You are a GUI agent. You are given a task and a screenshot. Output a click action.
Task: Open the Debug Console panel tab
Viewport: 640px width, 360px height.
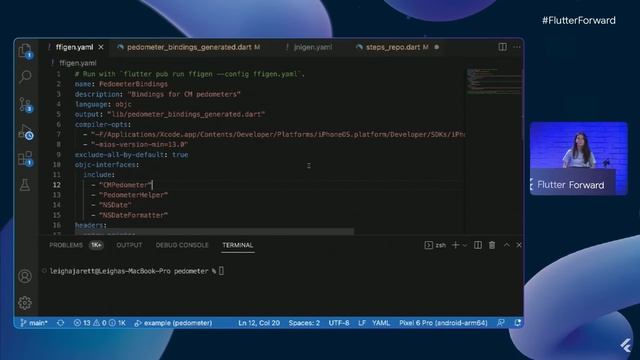182,245
